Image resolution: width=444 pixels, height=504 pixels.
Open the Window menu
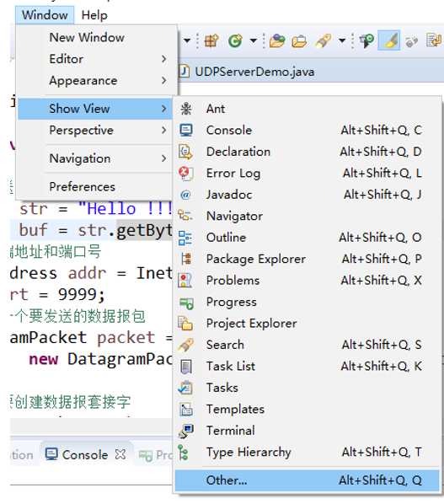45,15
